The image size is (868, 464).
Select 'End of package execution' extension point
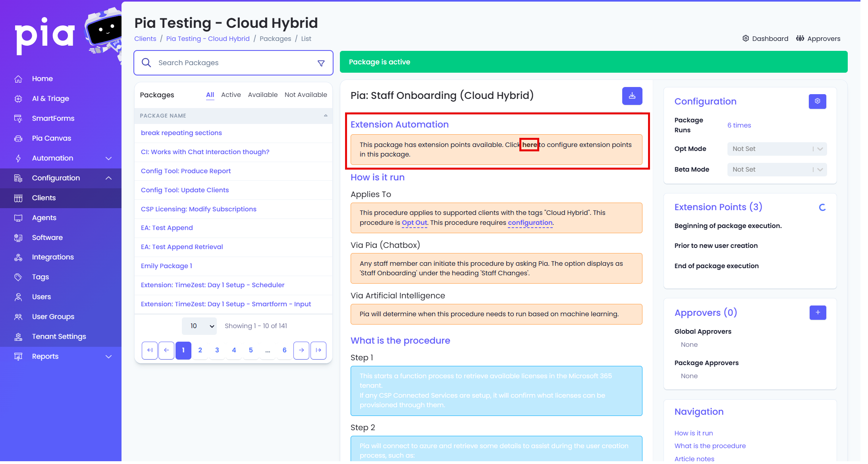716,266
